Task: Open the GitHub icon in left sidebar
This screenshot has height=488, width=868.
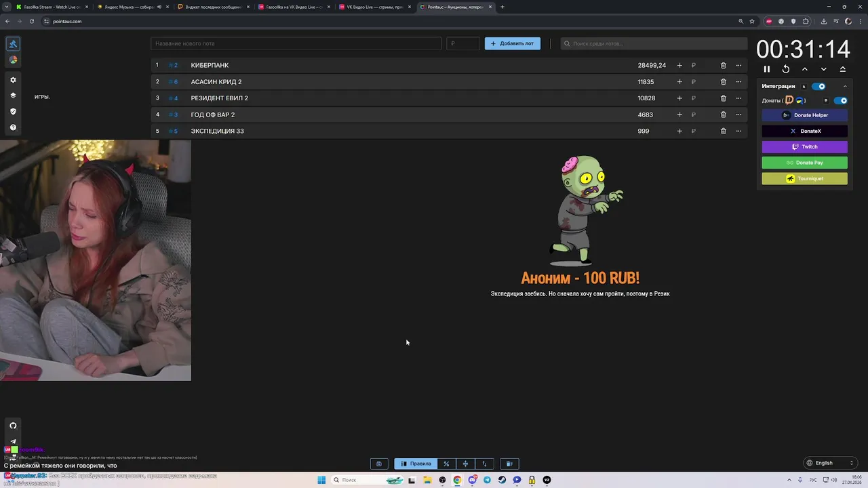Action: [13, 425]
